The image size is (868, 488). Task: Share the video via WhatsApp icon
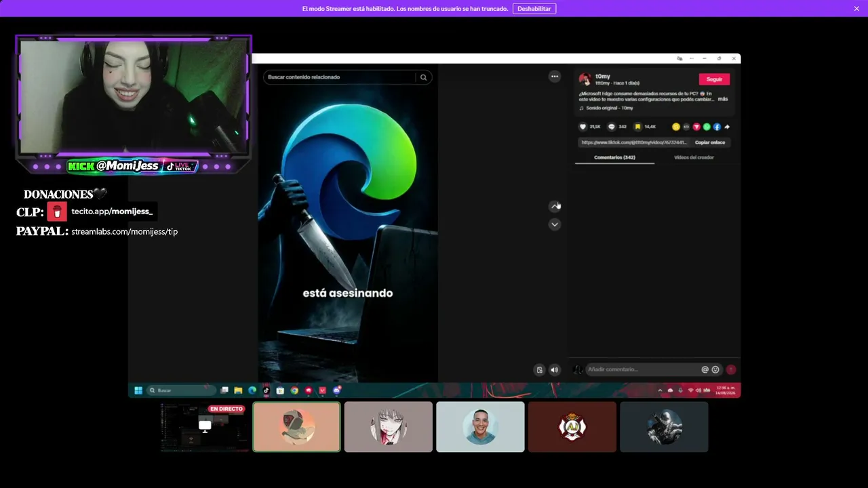[707, 127]
